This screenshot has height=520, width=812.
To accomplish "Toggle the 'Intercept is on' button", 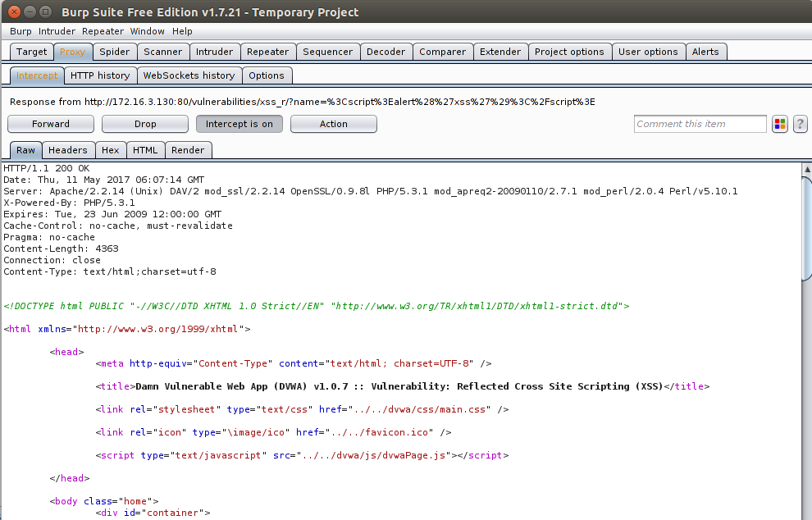I will [239, 124].
